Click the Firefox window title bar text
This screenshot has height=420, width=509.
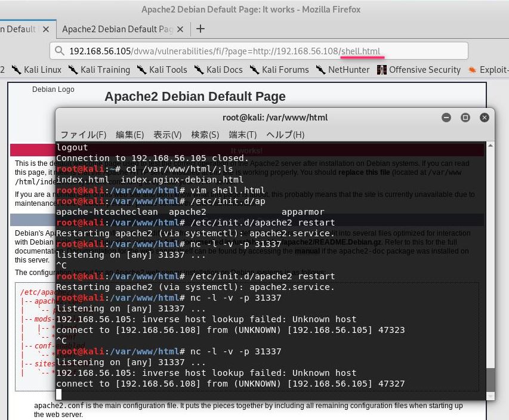click(x=251, y=10)
